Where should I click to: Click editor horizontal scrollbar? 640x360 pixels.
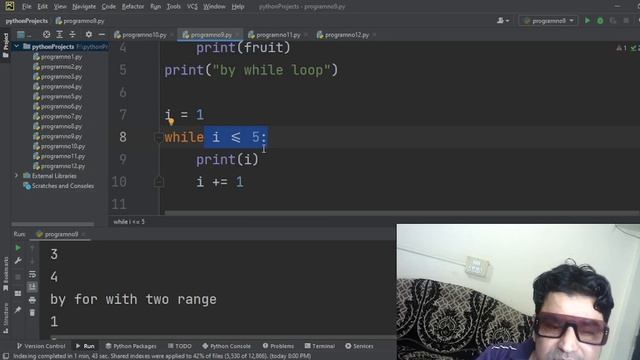click(402, 213)
